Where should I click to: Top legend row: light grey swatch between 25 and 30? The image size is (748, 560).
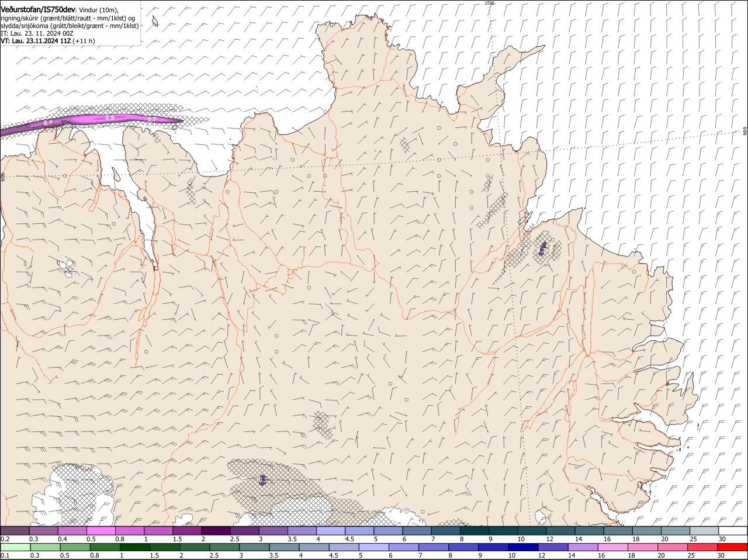coord(704,530)
